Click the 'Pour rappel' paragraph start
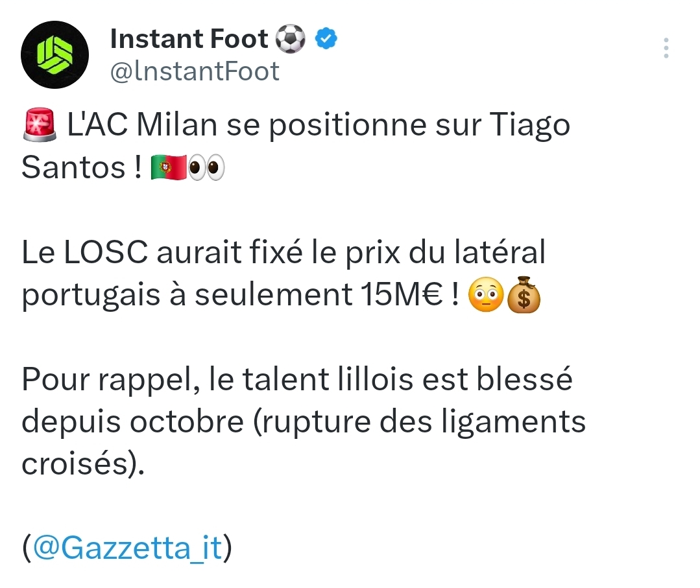Viewport: 700px width, 588px height. (110, 380)
